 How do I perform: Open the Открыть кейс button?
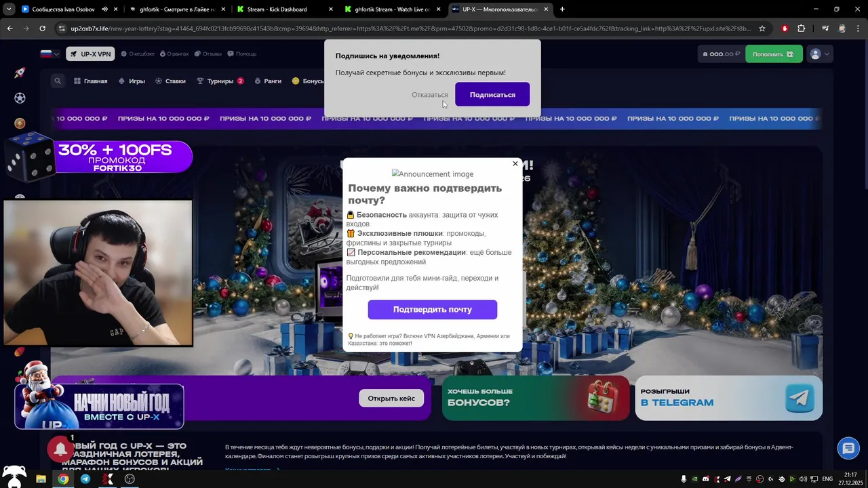click(x=391, y=398)
